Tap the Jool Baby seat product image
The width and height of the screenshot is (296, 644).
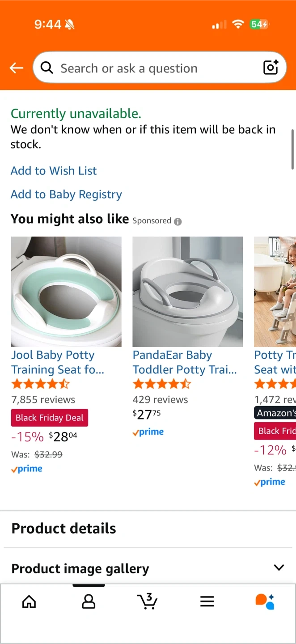(x=66, y=292)
